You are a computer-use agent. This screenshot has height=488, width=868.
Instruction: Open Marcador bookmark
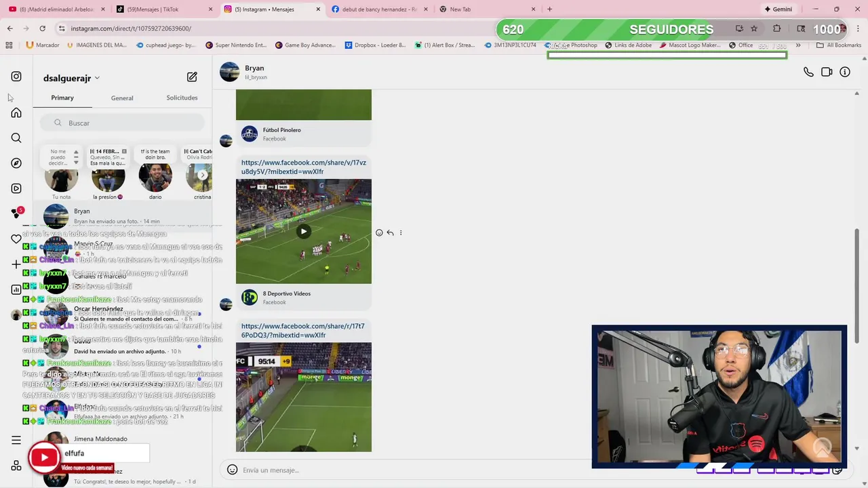click(42, 45)
